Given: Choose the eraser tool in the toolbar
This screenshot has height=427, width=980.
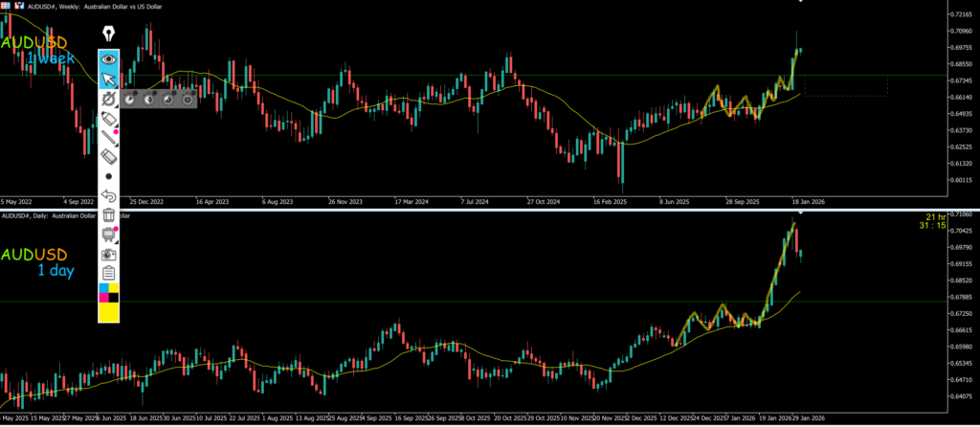Looking at the screenshot, I should 109,156.
